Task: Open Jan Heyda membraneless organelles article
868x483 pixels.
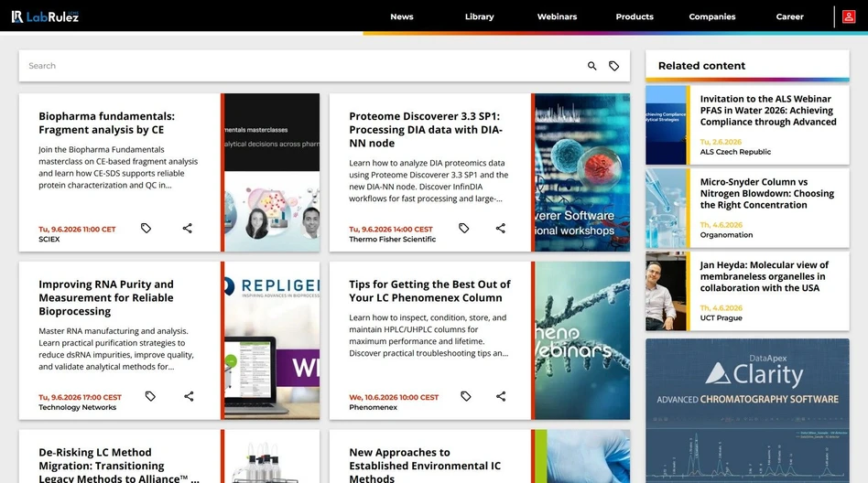Action: click(x=764, y=276)
